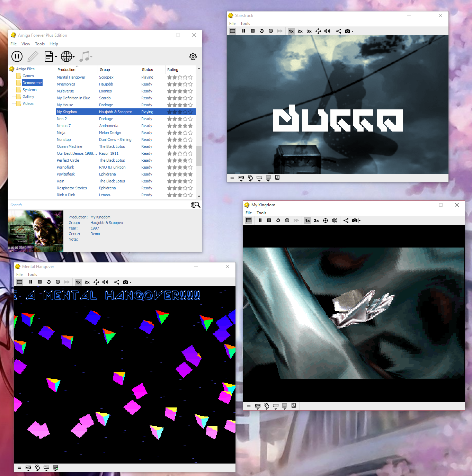Click the record circle in Mental Hangover toolbar
This screenshot has width=472, height=476.
(x=58, y=282)
